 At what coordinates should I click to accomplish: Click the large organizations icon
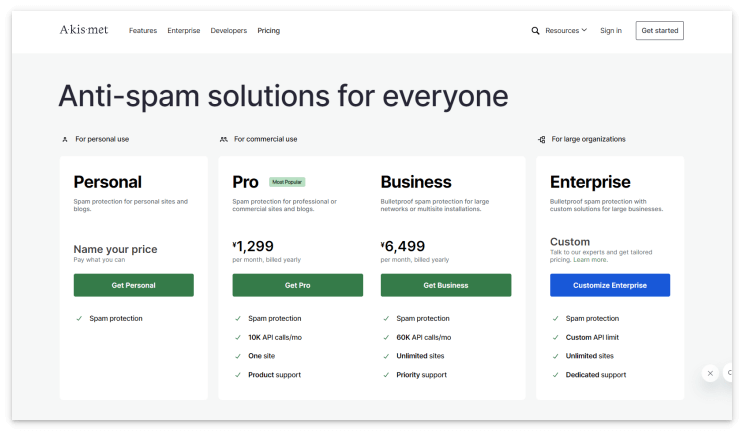pos(541,139)
